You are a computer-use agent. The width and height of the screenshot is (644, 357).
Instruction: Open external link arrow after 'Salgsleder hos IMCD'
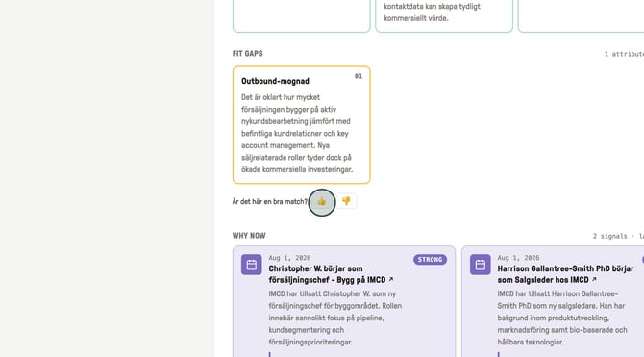click(x=594, y=279)
